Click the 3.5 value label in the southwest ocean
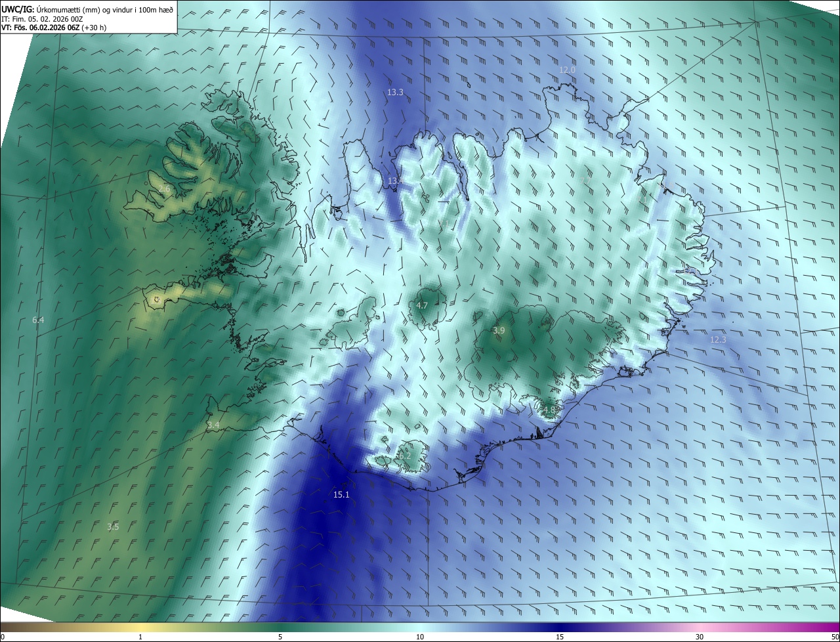The width and height of the screenshot is (840, 642). click(113, 526)
